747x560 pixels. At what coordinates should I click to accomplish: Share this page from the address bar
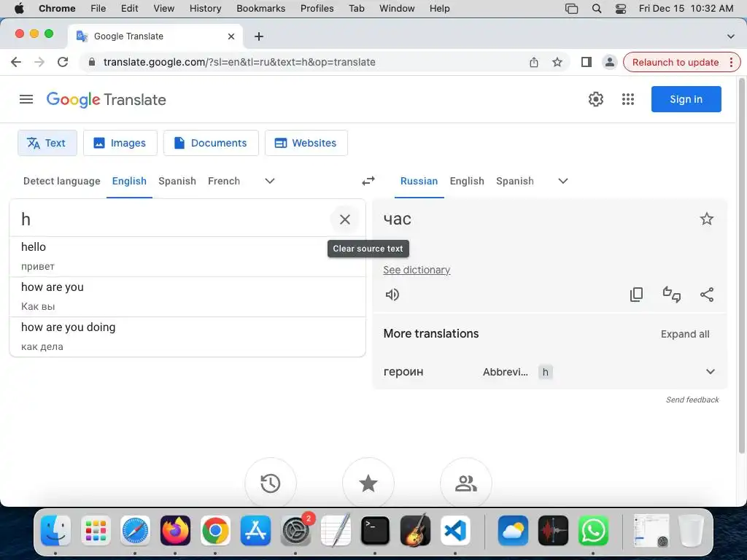click(x=533, y=62)
